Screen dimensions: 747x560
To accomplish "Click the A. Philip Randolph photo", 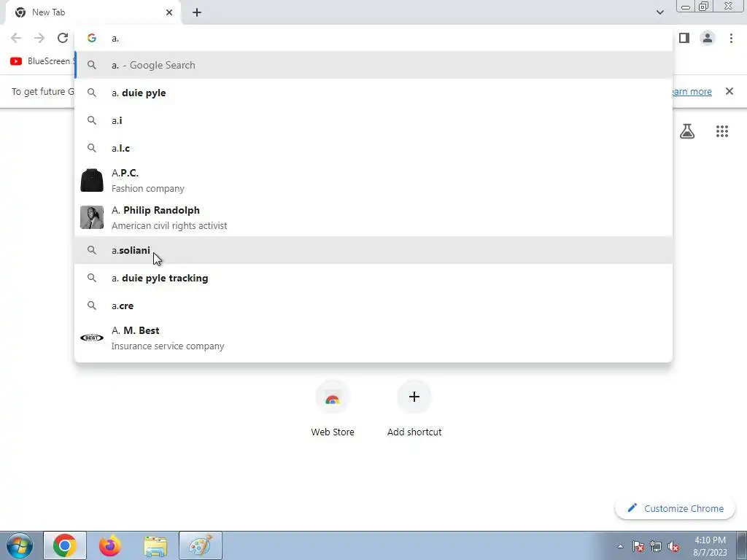I will click(92, 217).
